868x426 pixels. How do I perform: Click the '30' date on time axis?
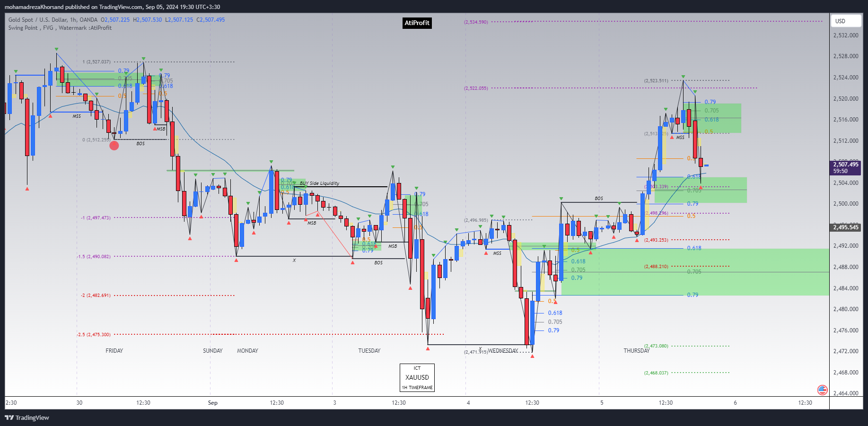[79, 403]
